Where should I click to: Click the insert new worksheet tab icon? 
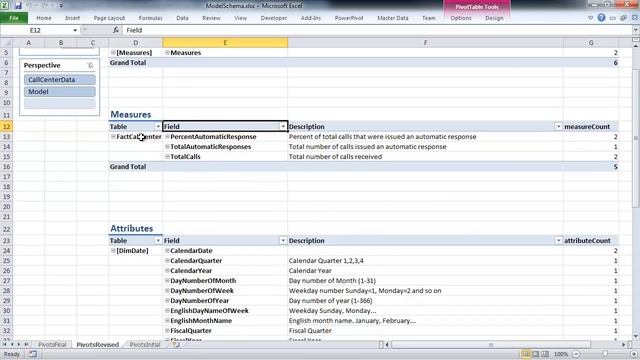(176, 344)
